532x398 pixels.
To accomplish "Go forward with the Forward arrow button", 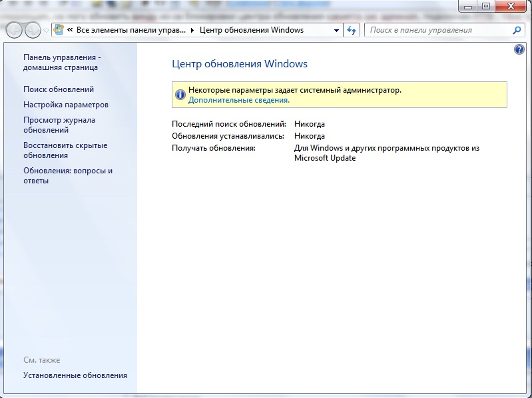I will (x=33, y=30).
